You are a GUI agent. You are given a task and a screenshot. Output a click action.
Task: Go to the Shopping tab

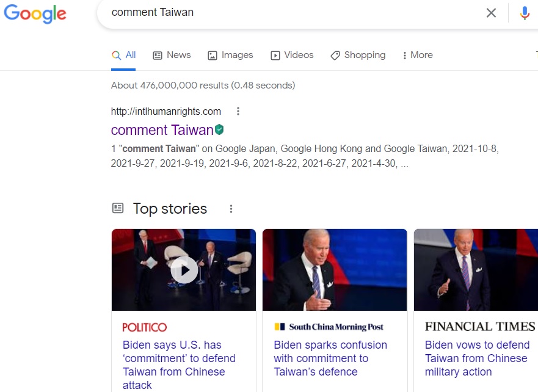(x=358, y=55)
